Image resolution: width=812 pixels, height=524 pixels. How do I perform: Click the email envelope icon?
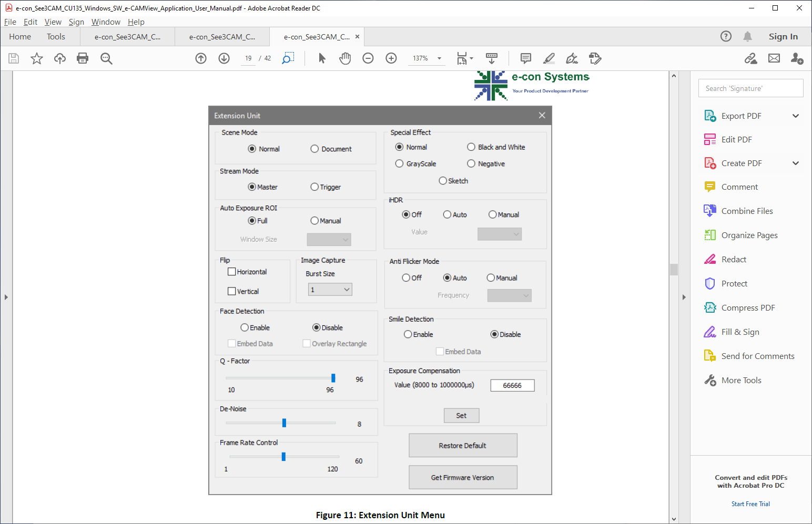click(x=774, y=58)
